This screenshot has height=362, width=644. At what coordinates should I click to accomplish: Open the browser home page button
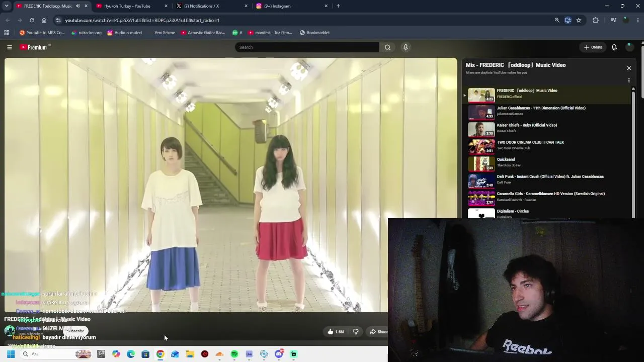click(x=44, y=20)
